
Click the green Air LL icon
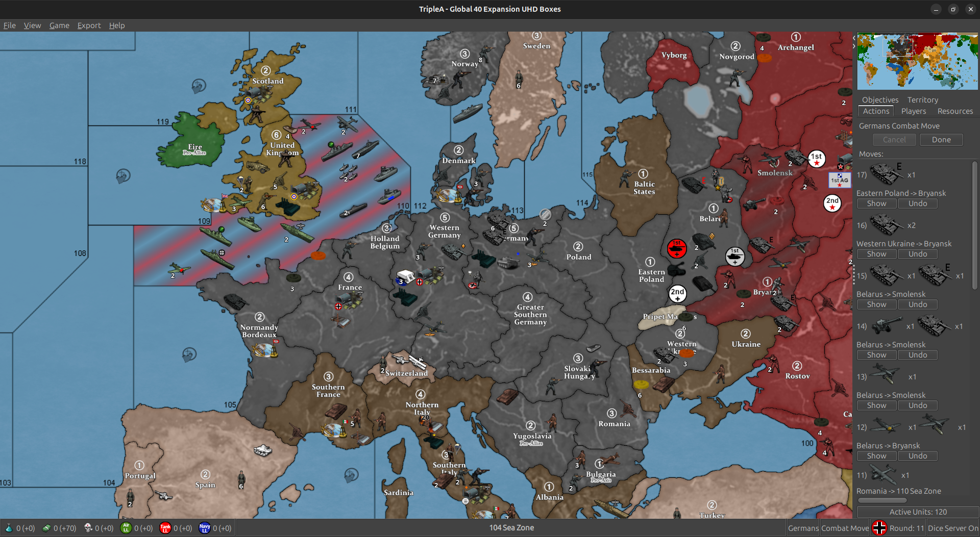click(126, 528)
